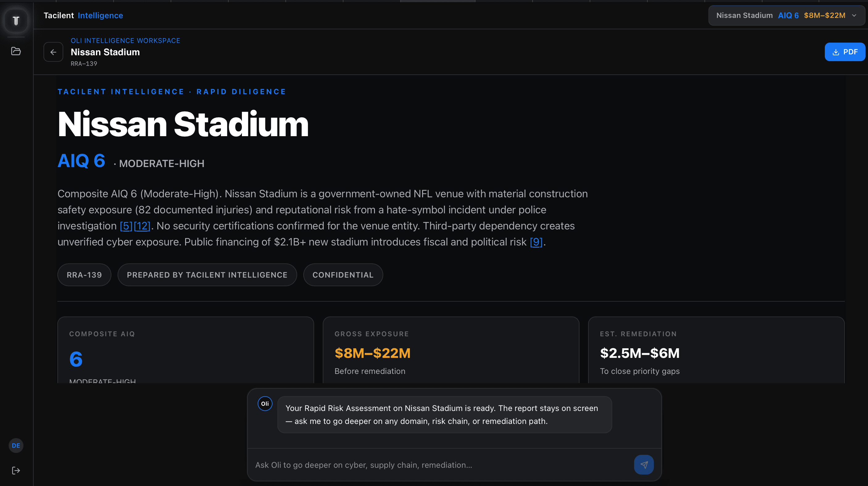The height and width of the screenshot is (486, 868).
Task: Open the folder icon in sidebar
Action: click(16, 51)
